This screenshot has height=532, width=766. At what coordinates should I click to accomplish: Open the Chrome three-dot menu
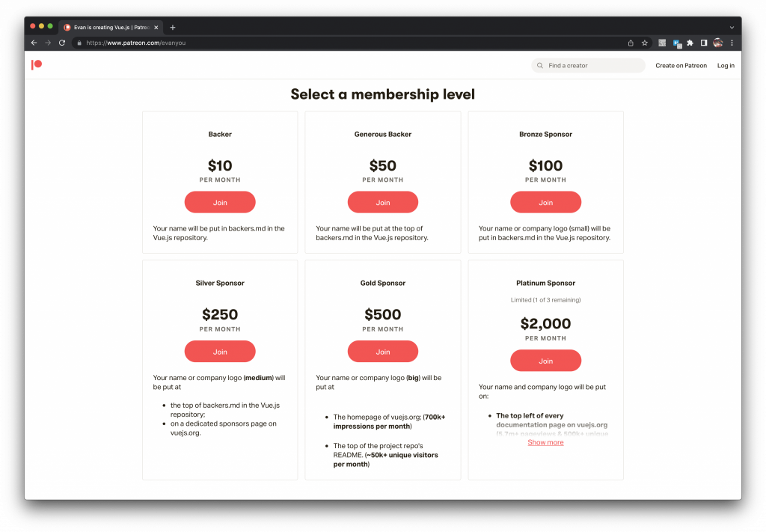pyautogui.click(x=732, y=43)
